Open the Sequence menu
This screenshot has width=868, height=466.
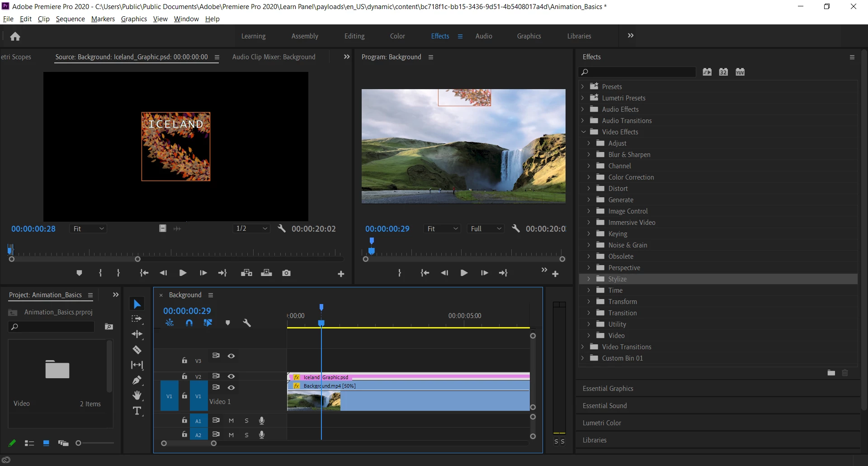tap(70, 19)
